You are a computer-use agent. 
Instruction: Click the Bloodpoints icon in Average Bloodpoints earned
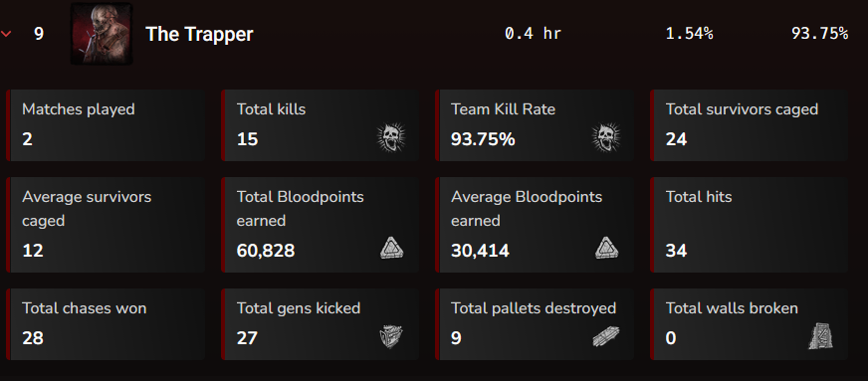pos(607,248)
